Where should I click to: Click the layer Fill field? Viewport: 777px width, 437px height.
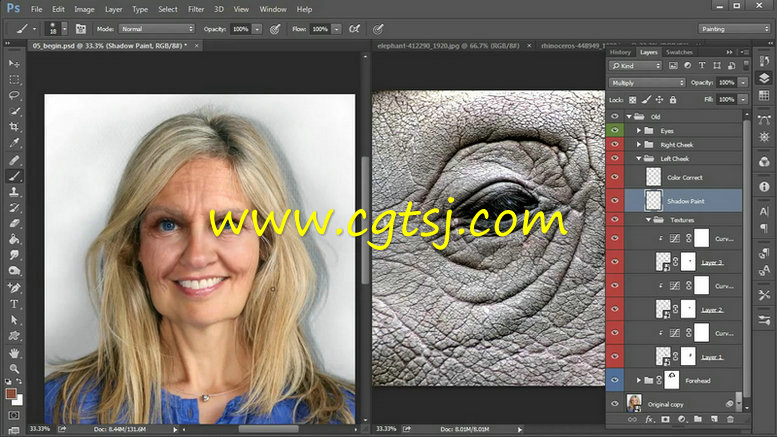pyautogui.click(x=726, y=100)
